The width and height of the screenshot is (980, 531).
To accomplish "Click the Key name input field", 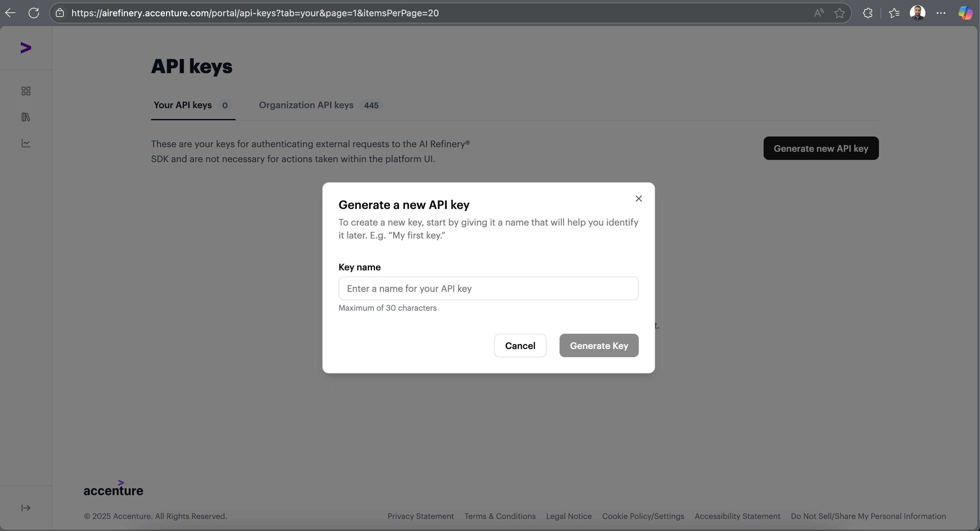I will [x=488, y=288].
